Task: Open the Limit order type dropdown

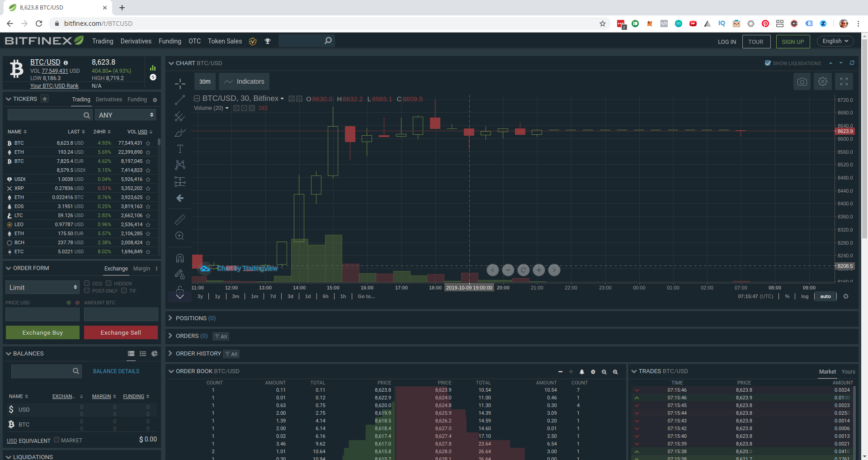Action: pos(42,287)
